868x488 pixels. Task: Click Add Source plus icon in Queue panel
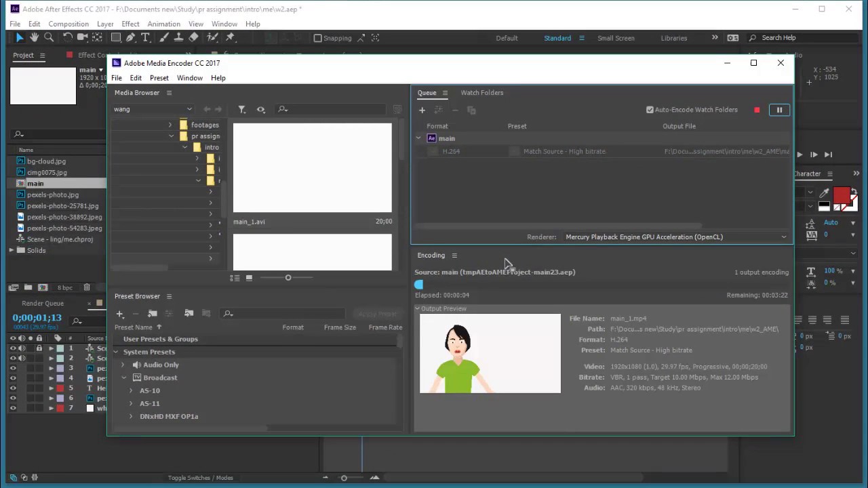[422, 110]
